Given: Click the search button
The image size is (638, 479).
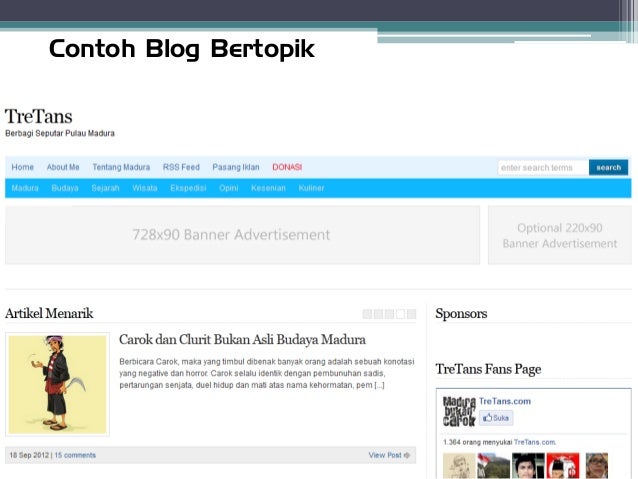Looking at the screenshot, I should coord(609,167).
